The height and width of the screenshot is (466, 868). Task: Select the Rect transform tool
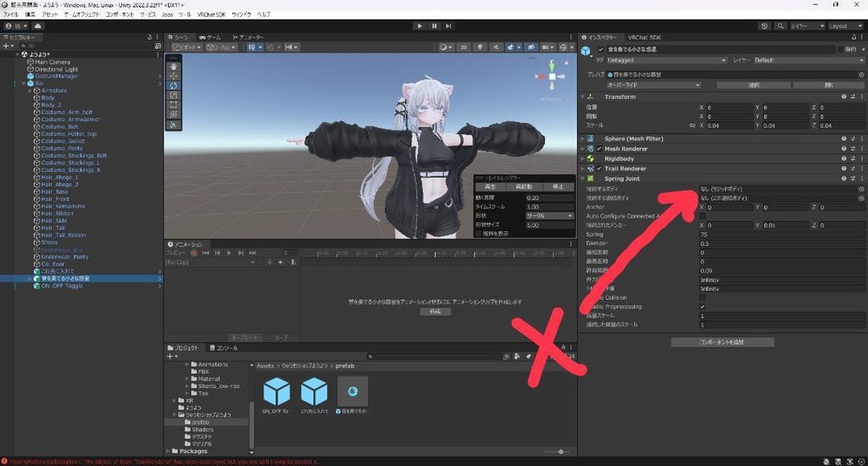pos(174,104)
